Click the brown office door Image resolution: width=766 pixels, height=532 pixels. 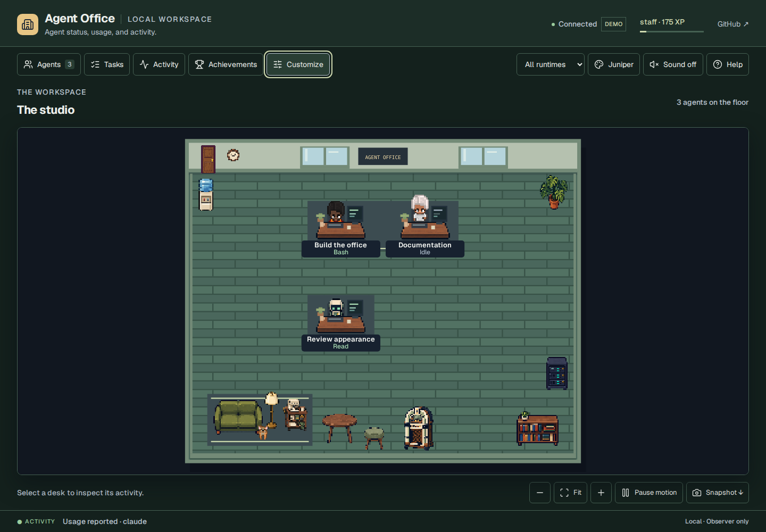(x=208, y=159)
